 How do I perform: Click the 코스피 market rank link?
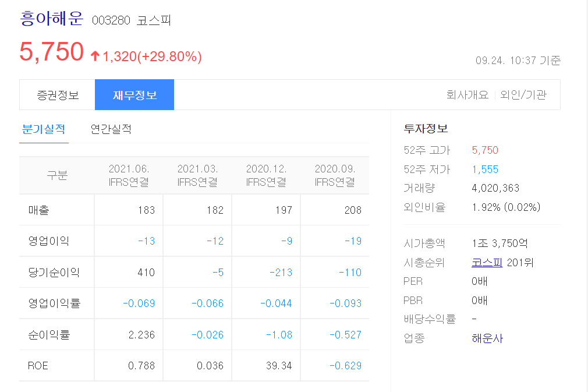(x=487, y=262)
